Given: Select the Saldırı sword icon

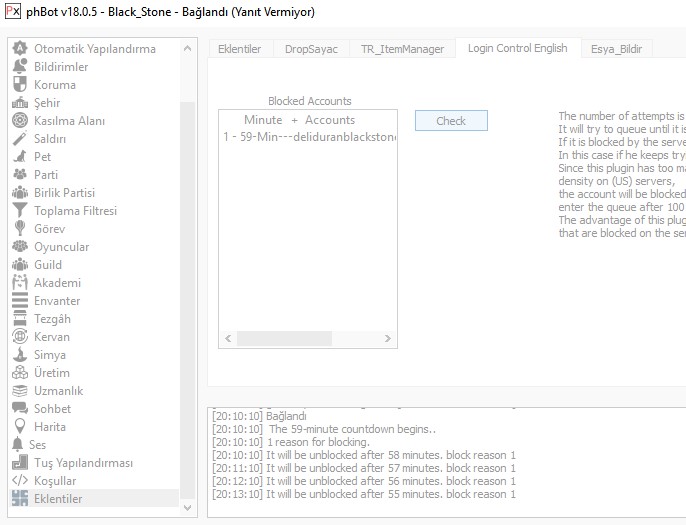Looking at the screenshot, I should coord(18,138).
